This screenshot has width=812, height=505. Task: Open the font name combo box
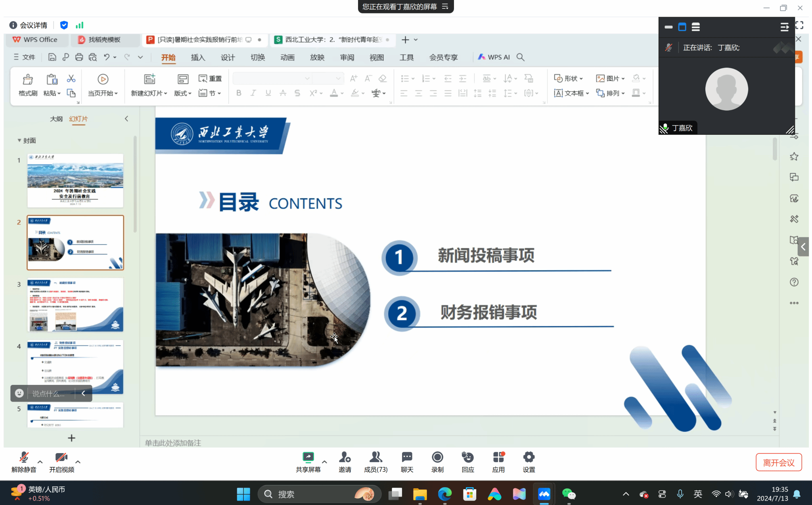[272, 78]
